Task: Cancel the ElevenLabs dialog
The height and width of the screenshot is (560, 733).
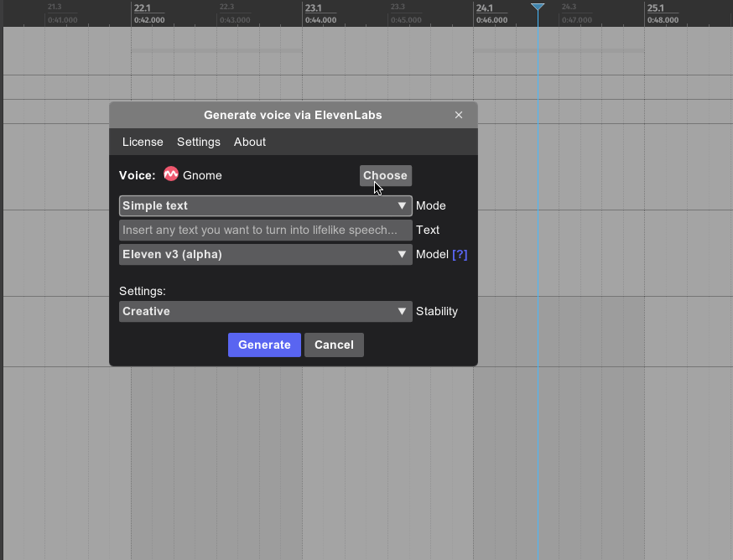Action: click(x=334, y=345)
